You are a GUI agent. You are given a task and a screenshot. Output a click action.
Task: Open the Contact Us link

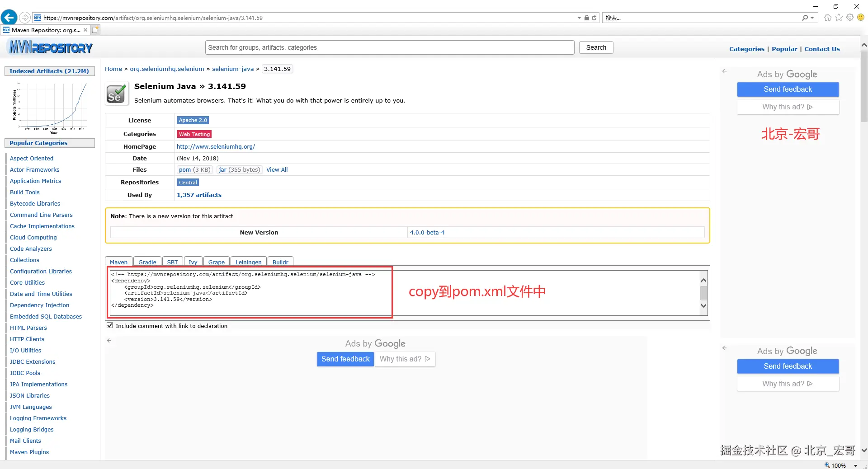point(822,49)
